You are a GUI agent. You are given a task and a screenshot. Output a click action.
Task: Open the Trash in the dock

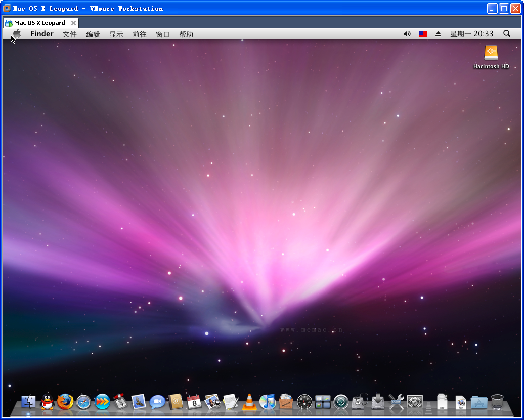pos(497,402)
